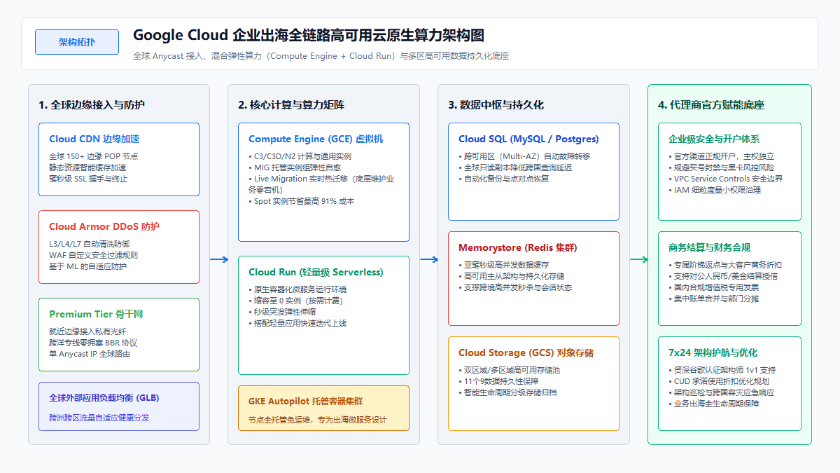Screen dimensions: 840x473
Task: Click the bullet 'C3/C3D/N2 计算与通用实例'
Action: [x=300, y=156]
